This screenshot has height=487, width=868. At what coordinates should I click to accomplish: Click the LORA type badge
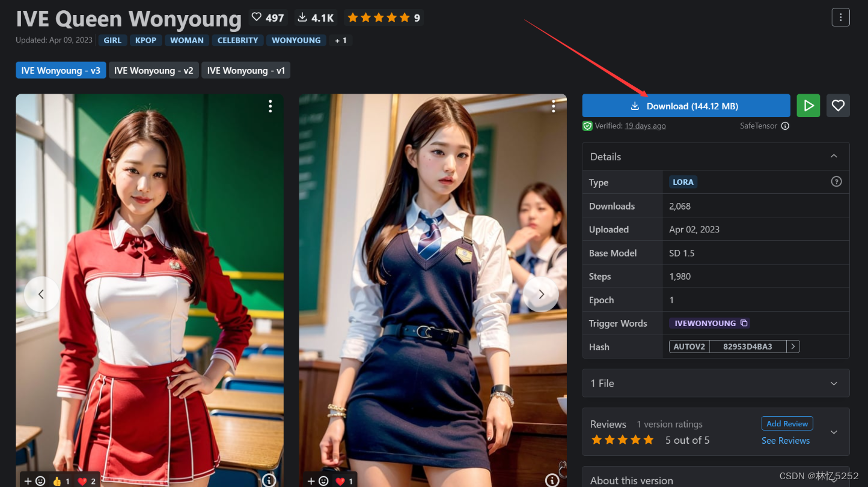(x=683, y=181)
